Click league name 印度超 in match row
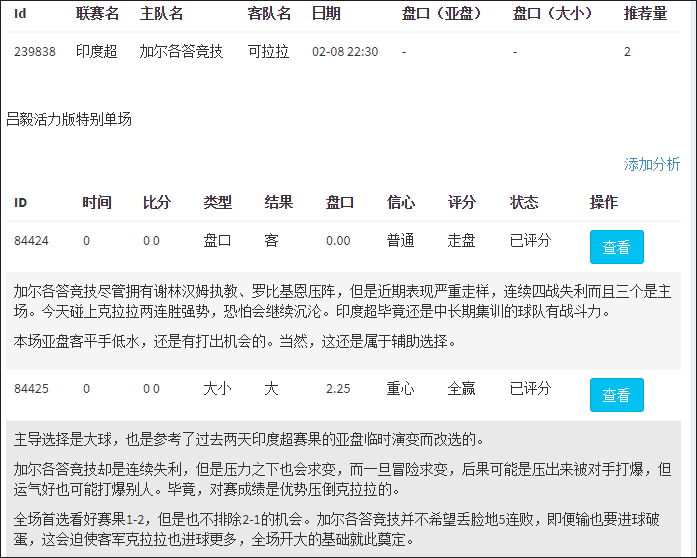Screen dimensions: 697x558 (96, 52)
